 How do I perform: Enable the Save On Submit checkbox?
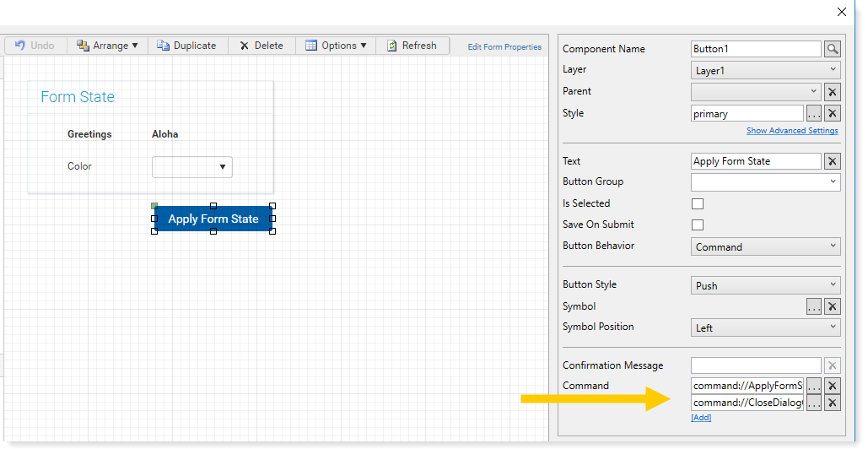[x=698, y=224]
